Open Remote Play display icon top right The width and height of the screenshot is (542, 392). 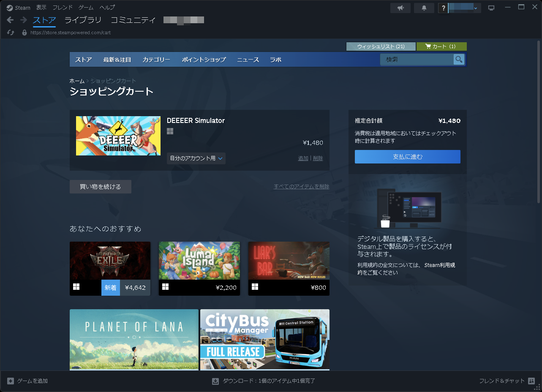(490, 7)
